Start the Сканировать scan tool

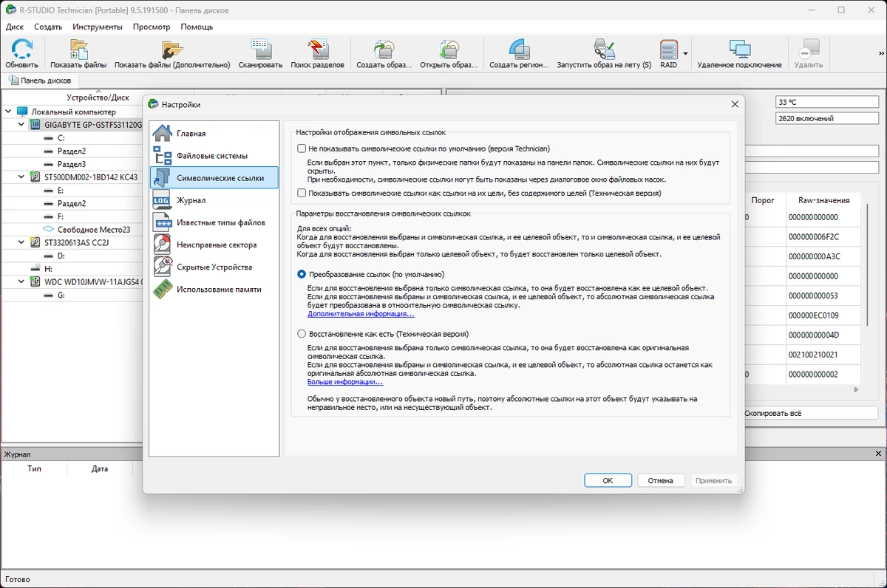point(260,54)
